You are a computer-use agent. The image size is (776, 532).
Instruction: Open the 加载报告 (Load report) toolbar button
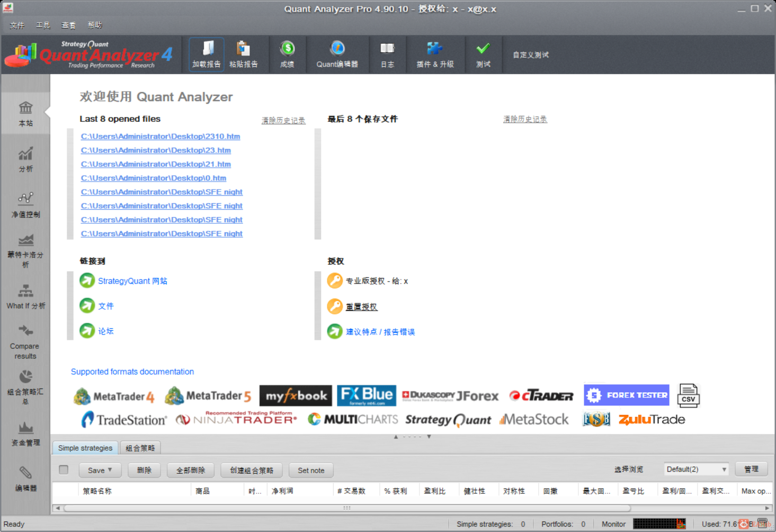point(206,55)
